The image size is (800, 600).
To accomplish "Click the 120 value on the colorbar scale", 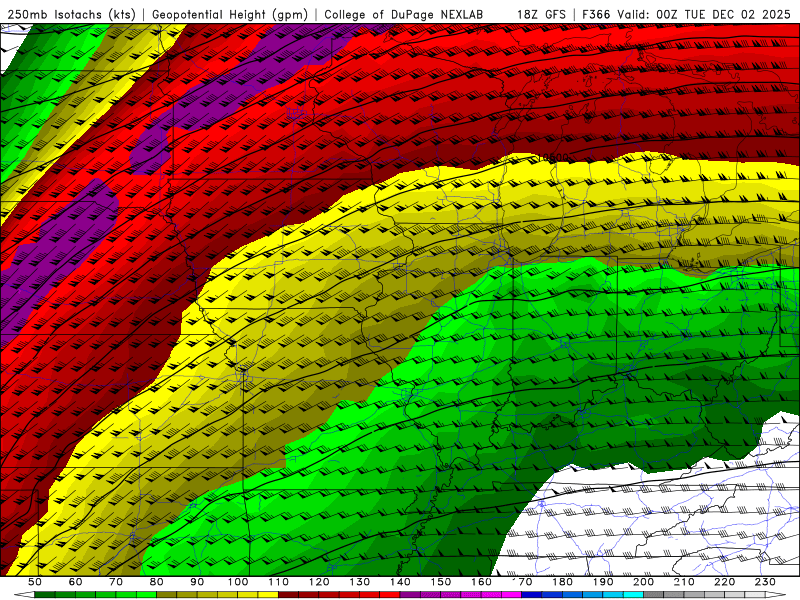I will tap(319, 582).
